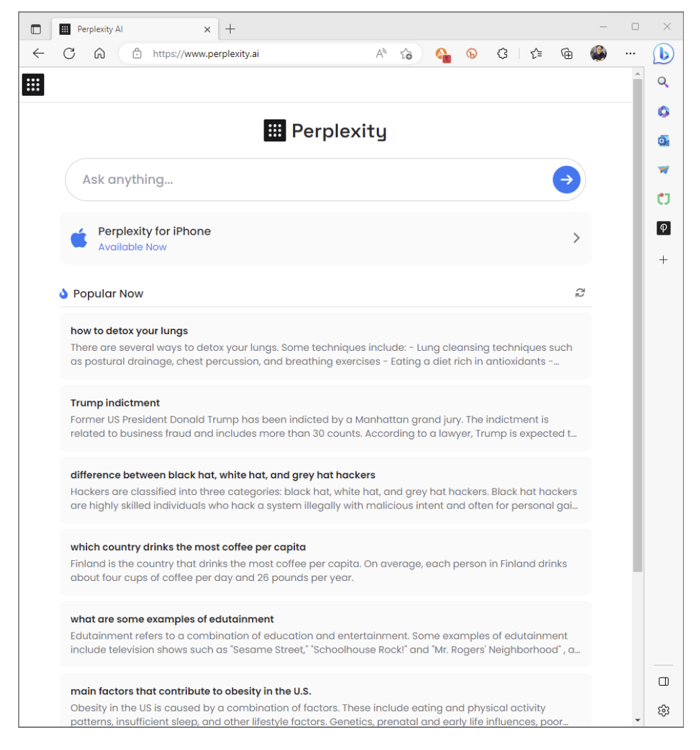Open the Extensions puzzle icon
The width and height of the screenshot is (700, 750).
click(502, 54)
